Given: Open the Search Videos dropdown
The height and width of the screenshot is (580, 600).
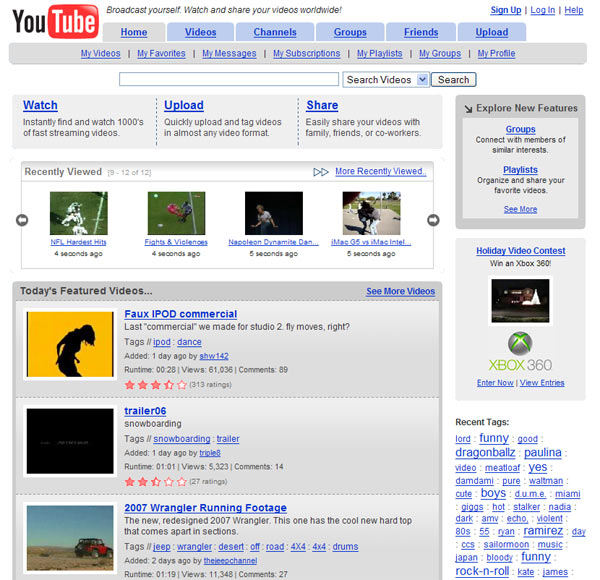Looking at the screenshot, I should point(386,80).
